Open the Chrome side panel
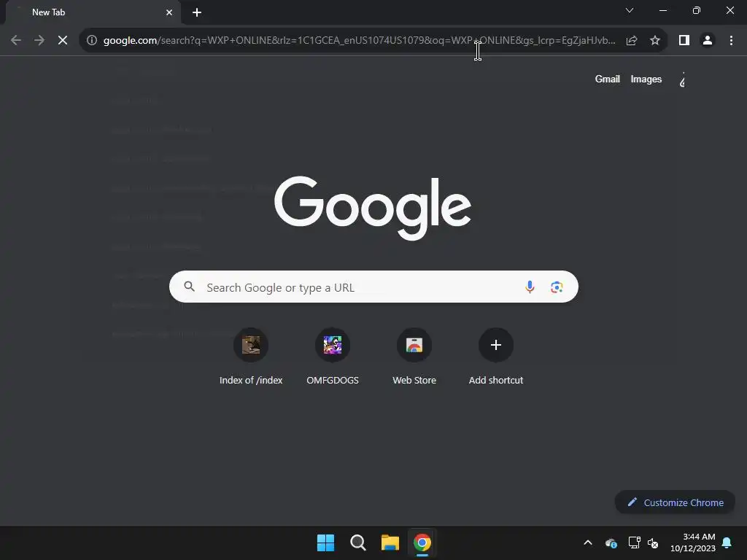This screenshot has height=560, width=747. (x=684, y=41)
